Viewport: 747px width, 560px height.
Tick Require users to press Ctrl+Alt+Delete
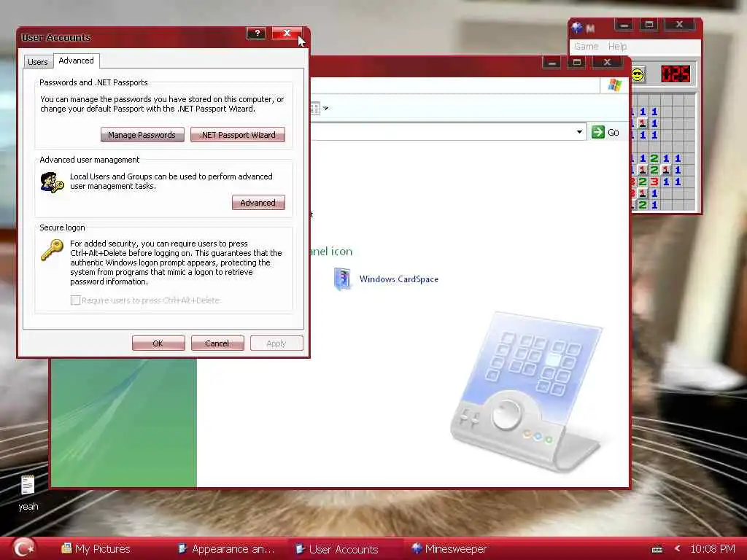tap(75, 300)
